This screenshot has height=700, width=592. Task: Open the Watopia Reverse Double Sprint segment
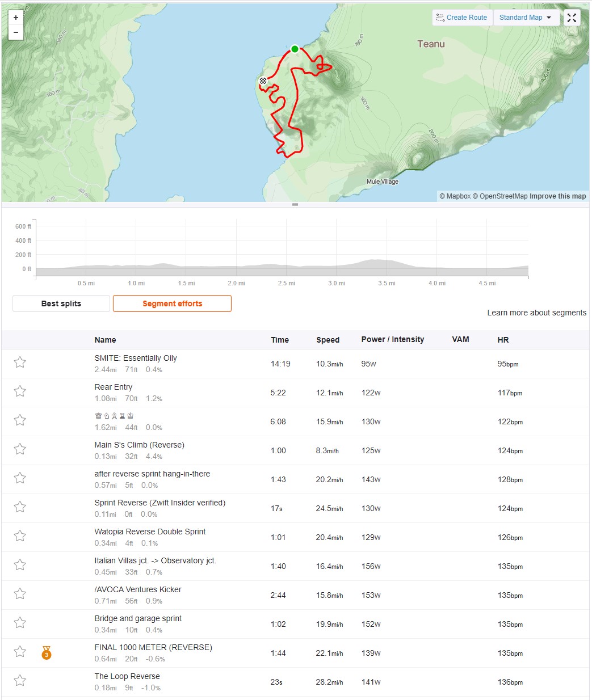pos(150,532)
